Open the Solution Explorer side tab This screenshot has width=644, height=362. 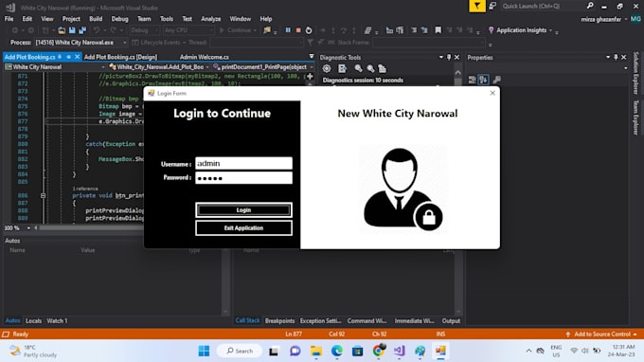[x=635, y=73]
